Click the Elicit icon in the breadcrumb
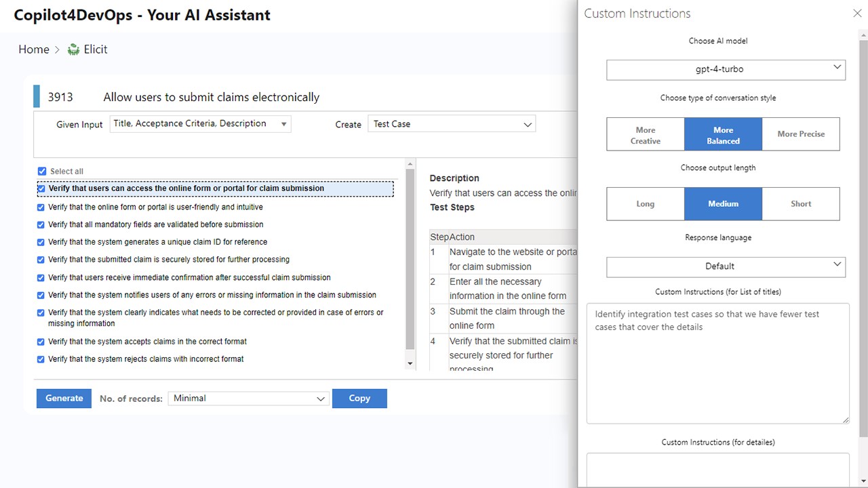The image size is (868, 488). [73, 49]
